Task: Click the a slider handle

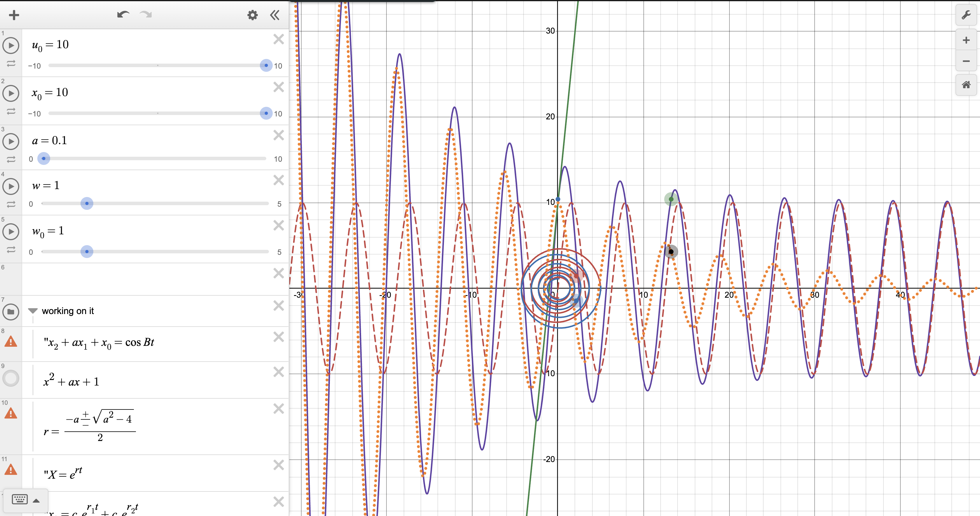Action: (x=44, y=158)
